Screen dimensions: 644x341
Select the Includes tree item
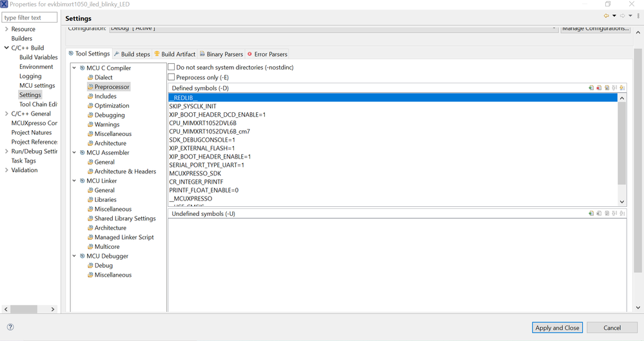(106, 96)
